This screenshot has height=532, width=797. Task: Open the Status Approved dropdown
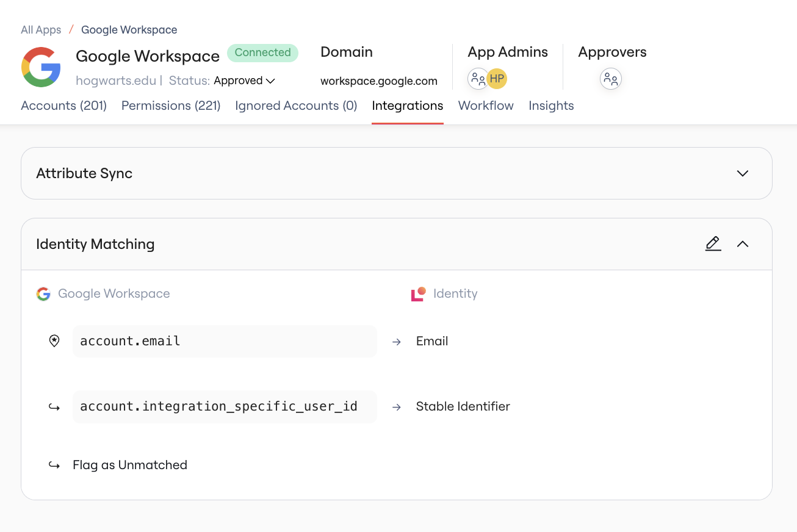coord(245,81)
